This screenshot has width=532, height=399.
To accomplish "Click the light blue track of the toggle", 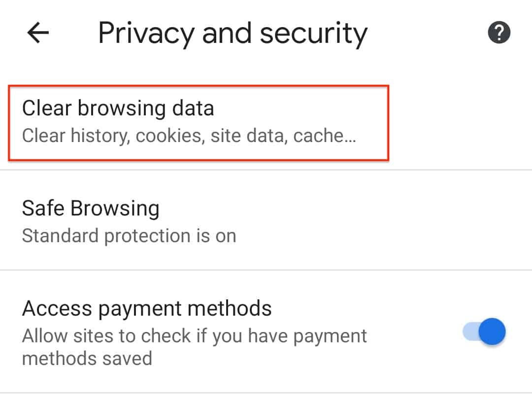I will (470, 331).
